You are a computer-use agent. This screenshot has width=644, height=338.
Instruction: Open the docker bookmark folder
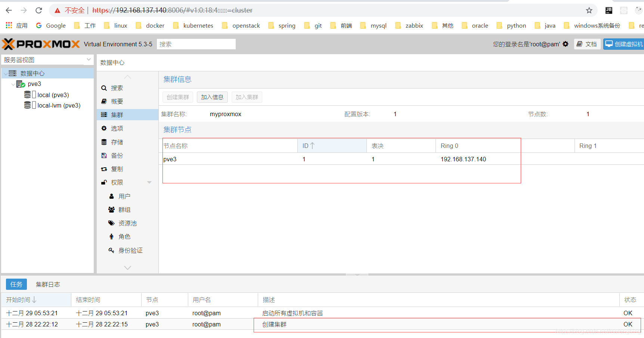coord(150,25)
